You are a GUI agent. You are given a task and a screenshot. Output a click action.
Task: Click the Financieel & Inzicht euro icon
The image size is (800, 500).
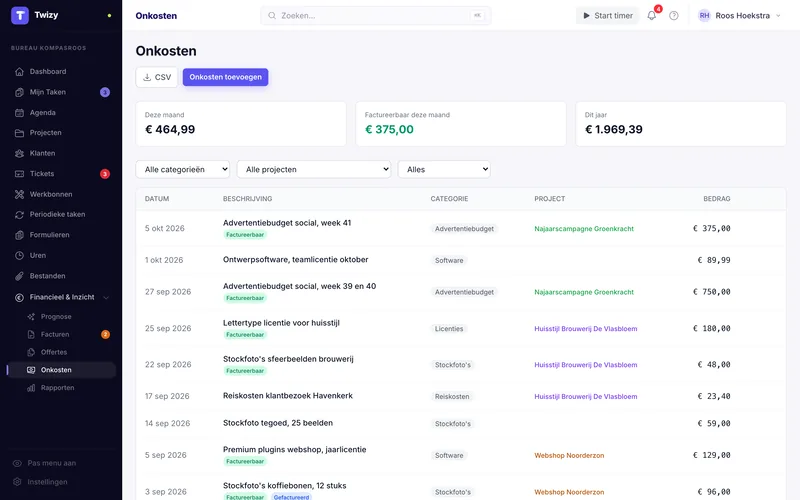19,297
